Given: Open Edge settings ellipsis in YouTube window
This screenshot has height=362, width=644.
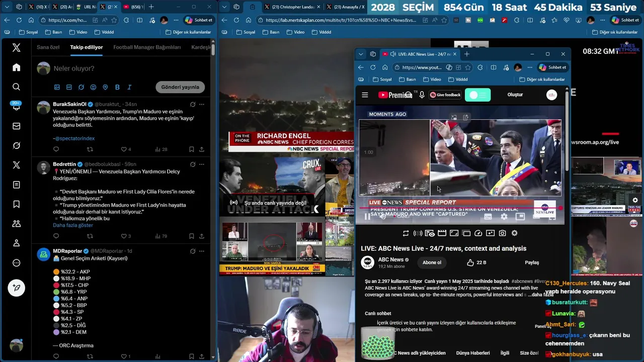Looking at the screenshot, I should point(530,67).
